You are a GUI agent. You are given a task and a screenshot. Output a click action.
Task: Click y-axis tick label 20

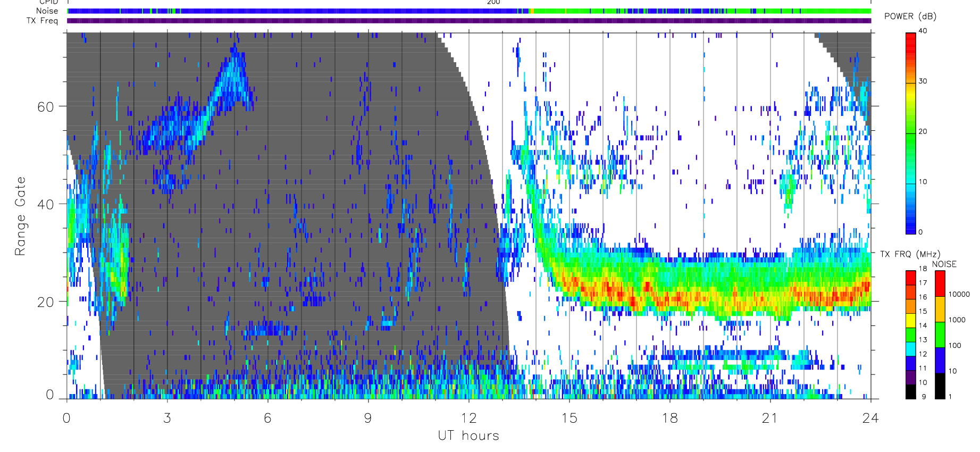(x=45, y=302)
